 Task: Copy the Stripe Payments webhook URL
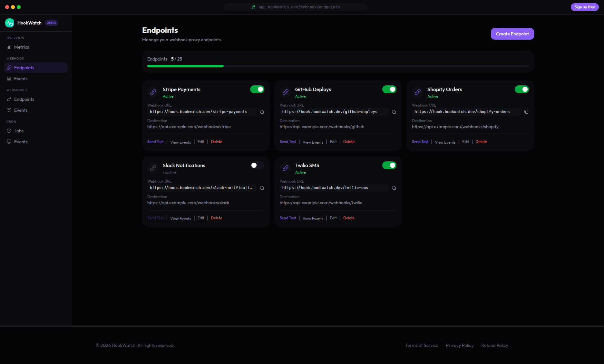pyautogui.click(x=261, y=112)
